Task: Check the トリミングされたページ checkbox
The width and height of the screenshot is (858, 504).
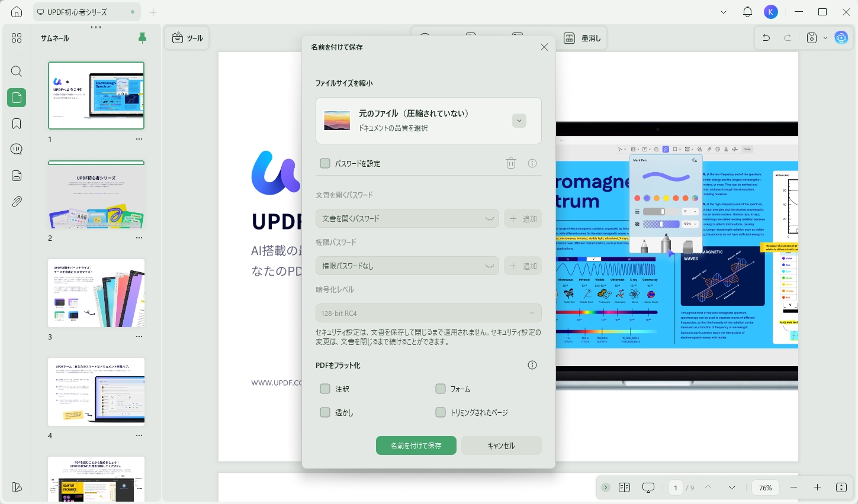Action: [441, 412]
